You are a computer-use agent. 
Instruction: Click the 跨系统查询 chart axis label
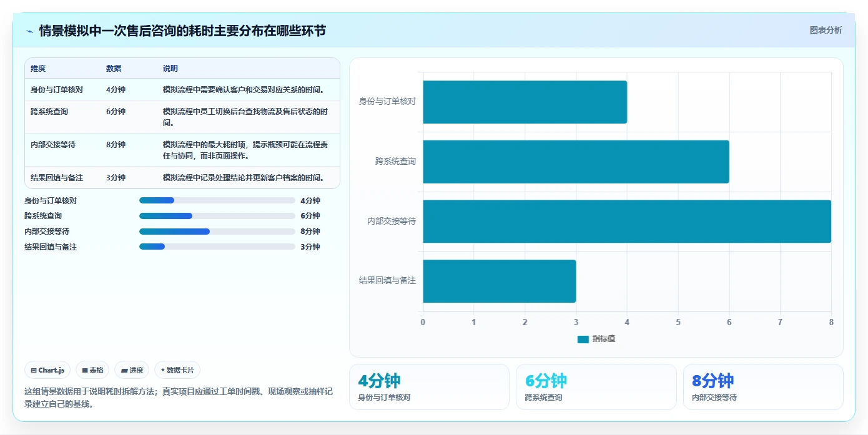(395, 161)
